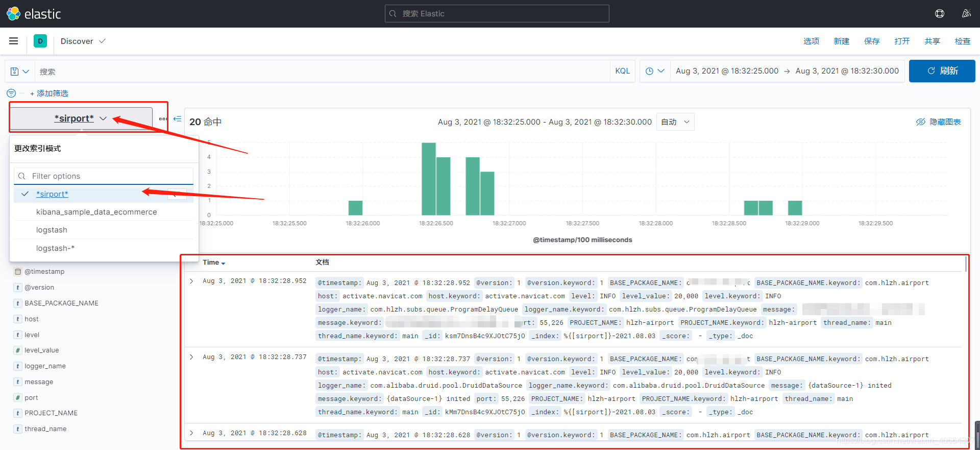Open the hamburger navigation menu
The height and width of the screenshot is (450, 980).
tap(14, 41)
